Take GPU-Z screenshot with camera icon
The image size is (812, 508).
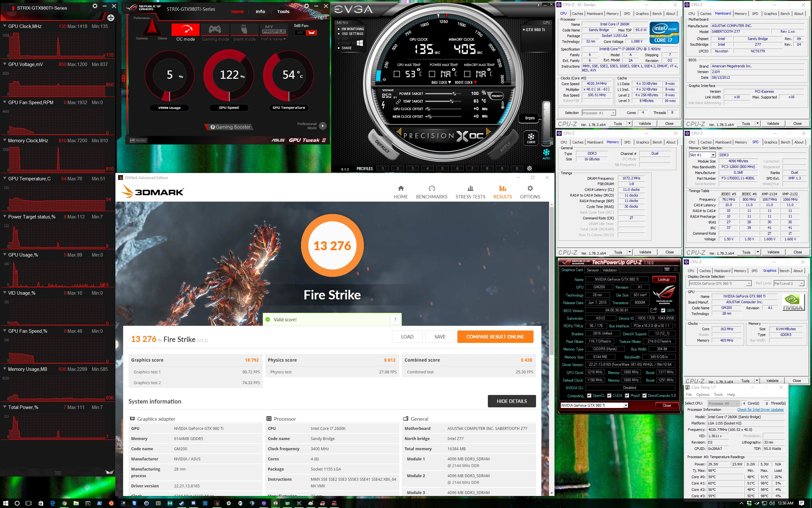click(x=667, y=269)
